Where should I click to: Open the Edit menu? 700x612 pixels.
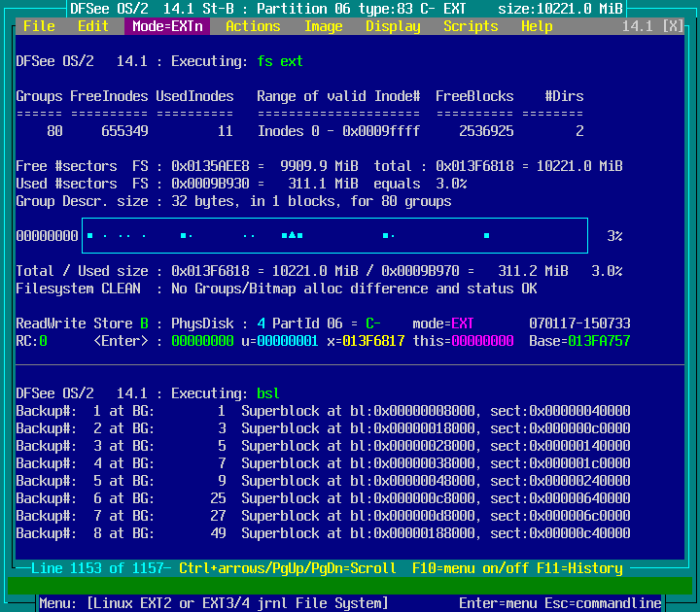pyautogui.click(x=93, y=26)
